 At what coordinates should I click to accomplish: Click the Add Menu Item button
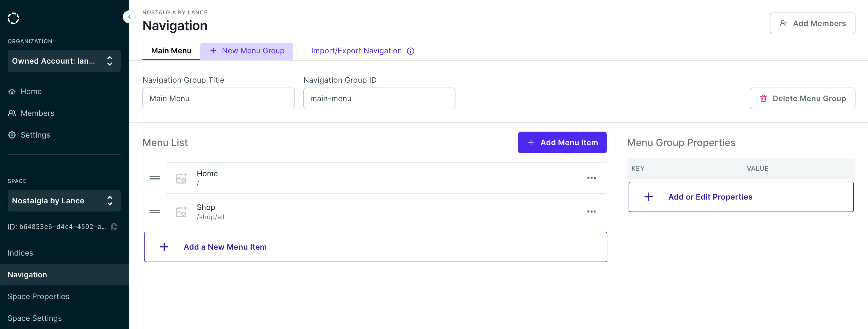click(562, 142)
